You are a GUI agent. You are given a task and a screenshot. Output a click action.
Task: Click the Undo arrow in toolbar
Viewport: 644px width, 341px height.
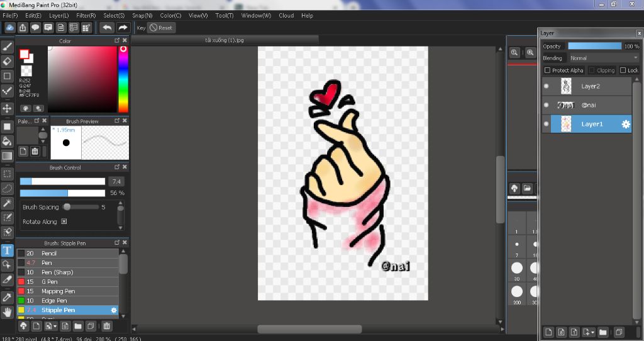click(107, 28)
